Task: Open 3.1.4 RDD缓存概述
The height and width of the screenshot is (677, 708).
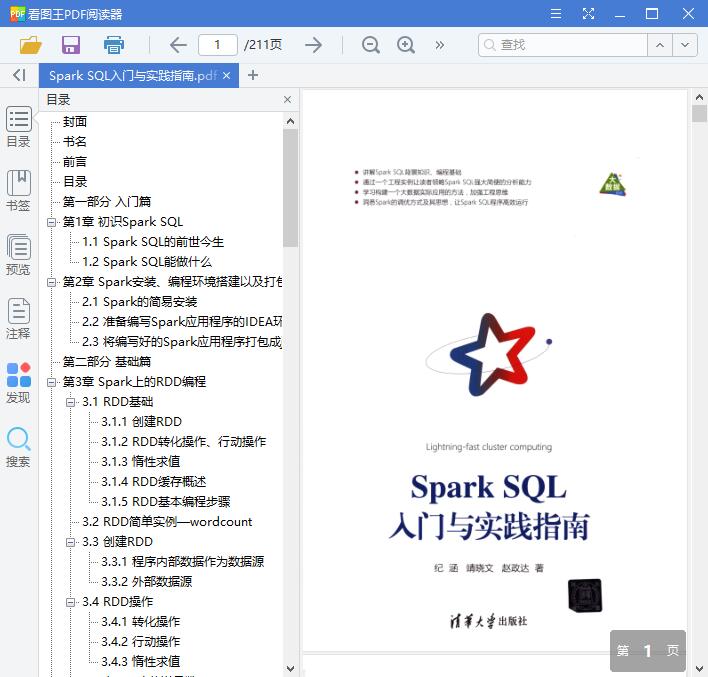Action: point(154,481)
